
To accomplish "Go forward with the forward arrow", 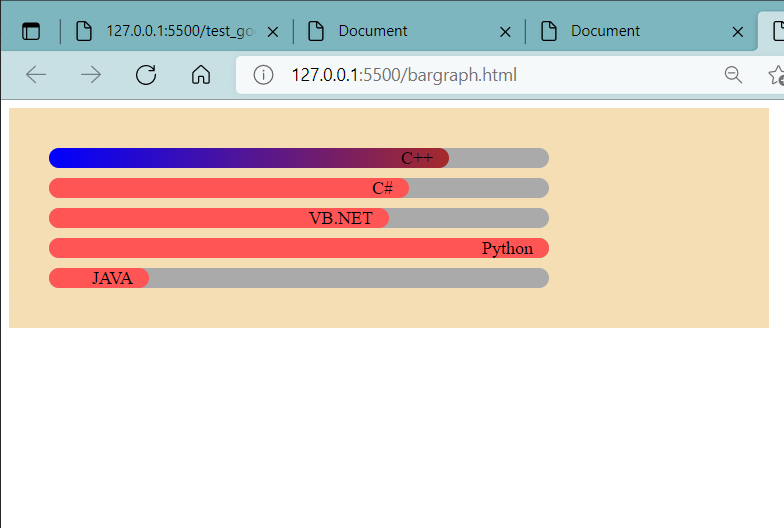I will point(91,75).
